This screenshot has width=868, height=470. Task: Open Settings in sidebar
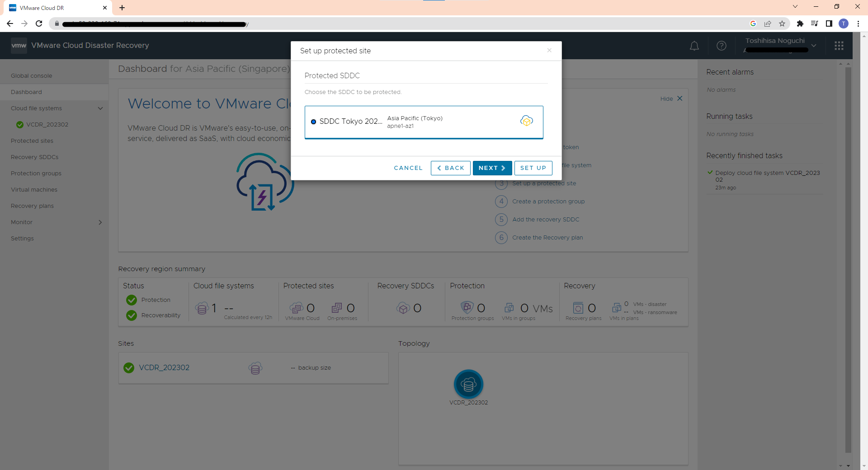click(22, 238)
